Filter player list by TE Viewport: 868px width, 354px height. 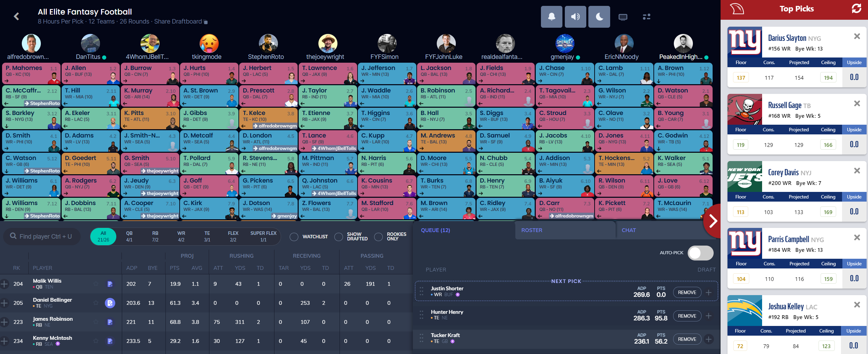pos(207,237)
